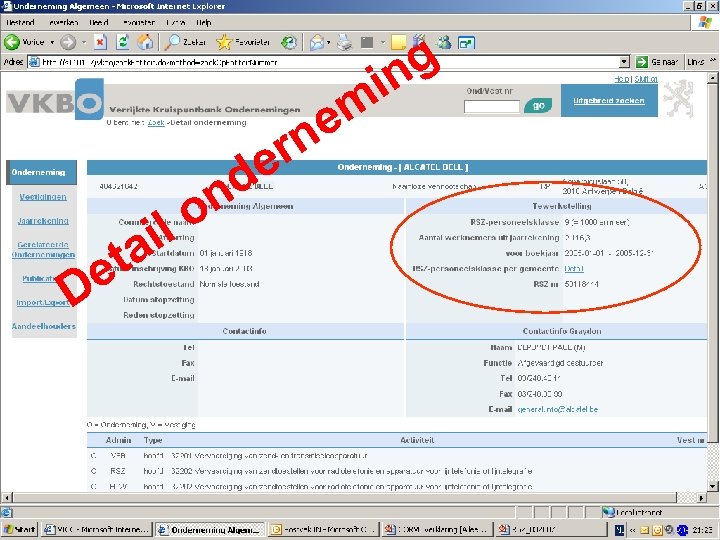Open the Import/Export sidebar link
The height and width of the screenshot is (540, 720).
(x=43, y=303)
